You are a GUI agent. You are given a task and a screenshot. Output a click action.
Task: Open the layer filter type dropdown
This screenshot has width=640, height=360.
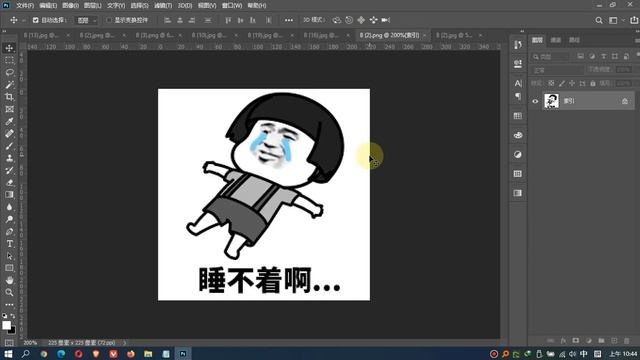pyautogui.click(x=551, y=56)
